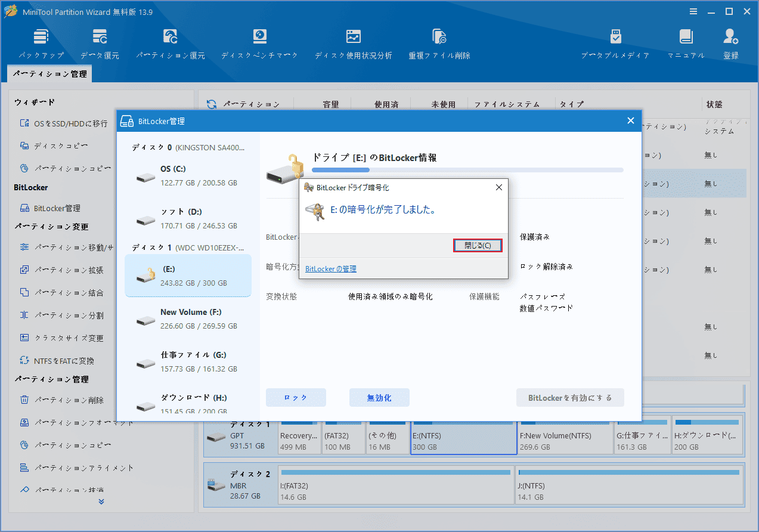Select the パーティション管理 tab
This screenshot has height=532, width=759.
coord(50,74)
